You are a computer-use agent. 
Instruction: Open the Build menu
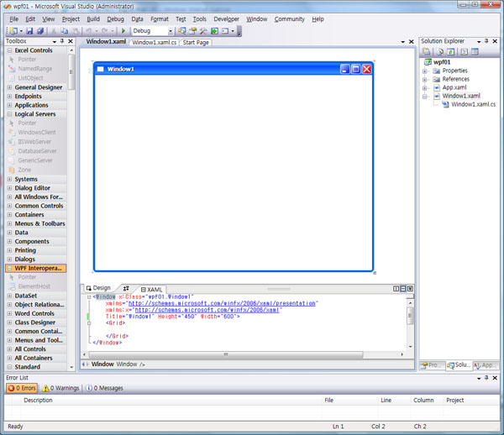pyautogui.click(x=93, y=19)
